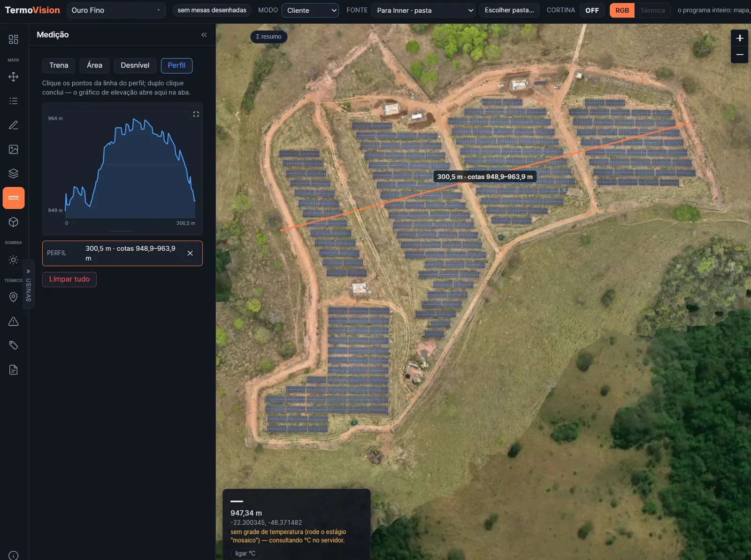The width and height of the screenshot is (751, 560).
Task: Open the 3D cube view icon
Action: (13, 222)
